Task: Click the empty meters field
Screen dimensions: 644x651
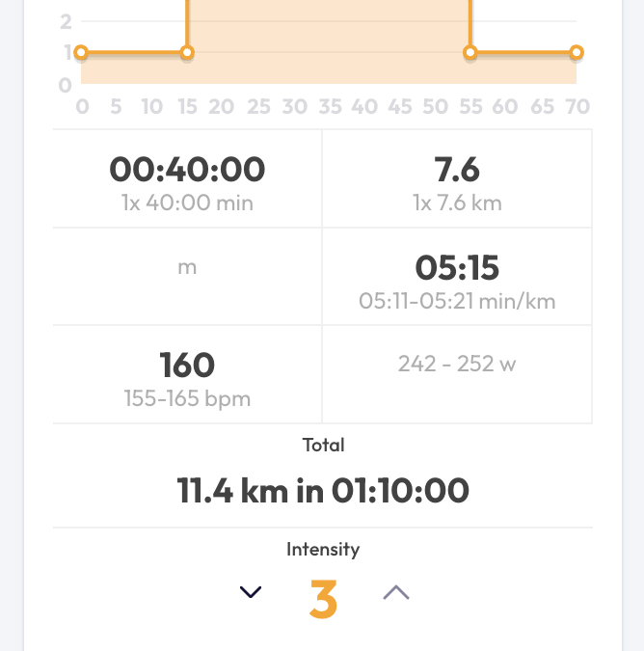Action: 187,267
